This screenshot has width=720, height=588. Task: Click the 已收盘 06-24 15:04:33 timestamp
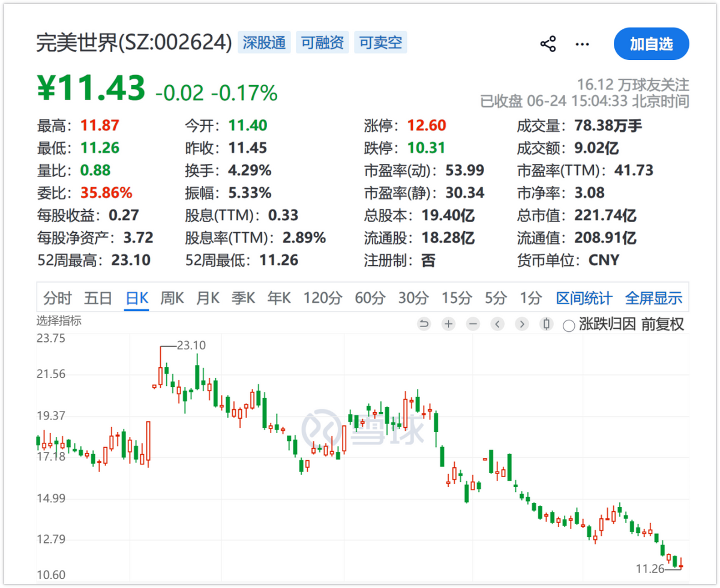point(585,101)
